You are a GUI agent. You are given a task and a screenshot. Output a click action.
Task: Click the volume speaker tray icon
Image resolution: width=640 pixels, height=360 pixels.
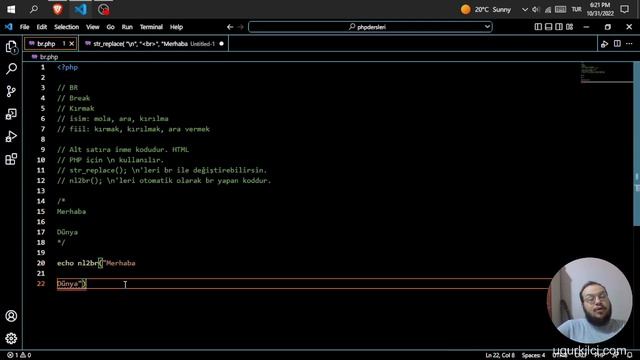point(536,9)
